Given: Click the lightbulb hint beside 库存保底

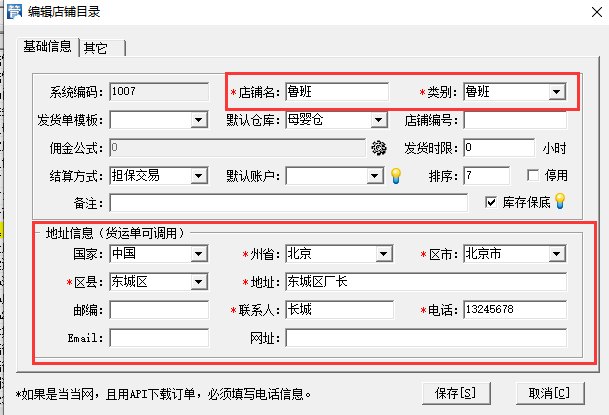Looking at the screenshot, I should 560,202.
